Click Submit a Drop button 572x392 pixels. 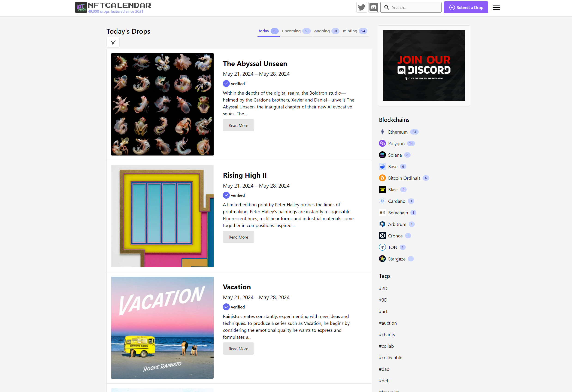(x=466, y=7)
